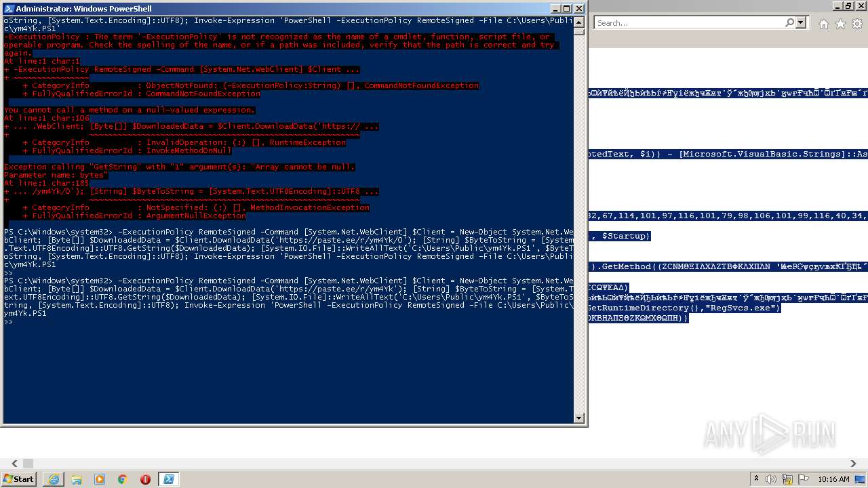Click the PowerShell window title bar icon
Image resolution: width=868 pixels, height=488 pixels.
(x=9, y=9)
